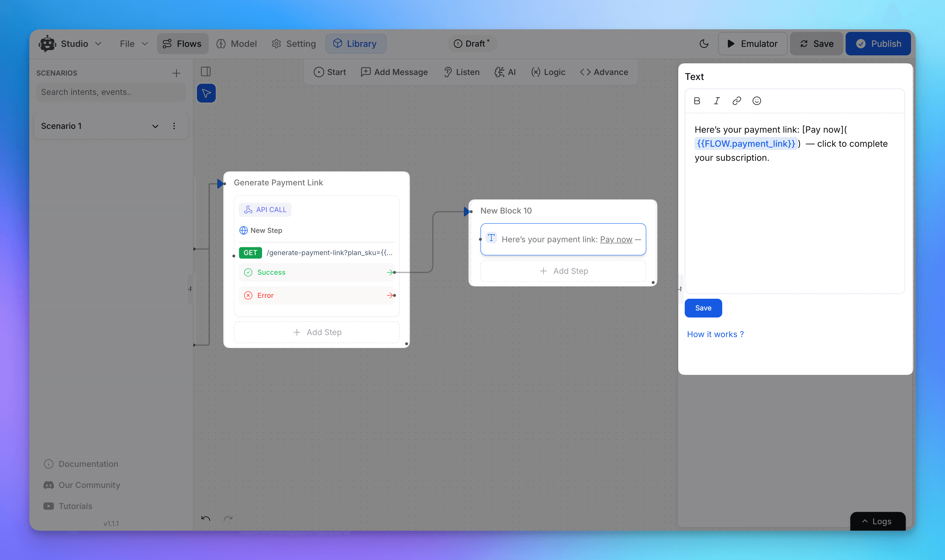This screenshot has height=560, width=945.
Task: Click the New Block 10 input connector arrow
Action: coord(468,212)
